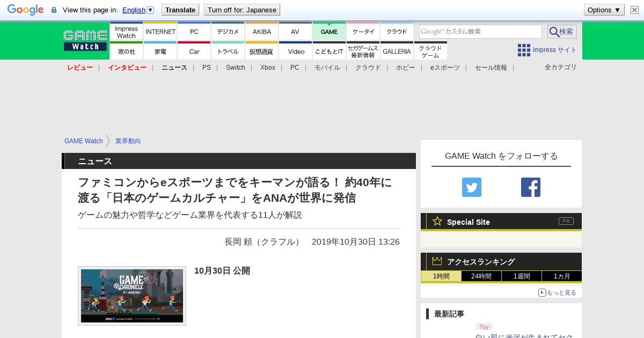The image size is (644, 338).
Task: Open the 全カテゴリ category list
Action: [560, 67]
